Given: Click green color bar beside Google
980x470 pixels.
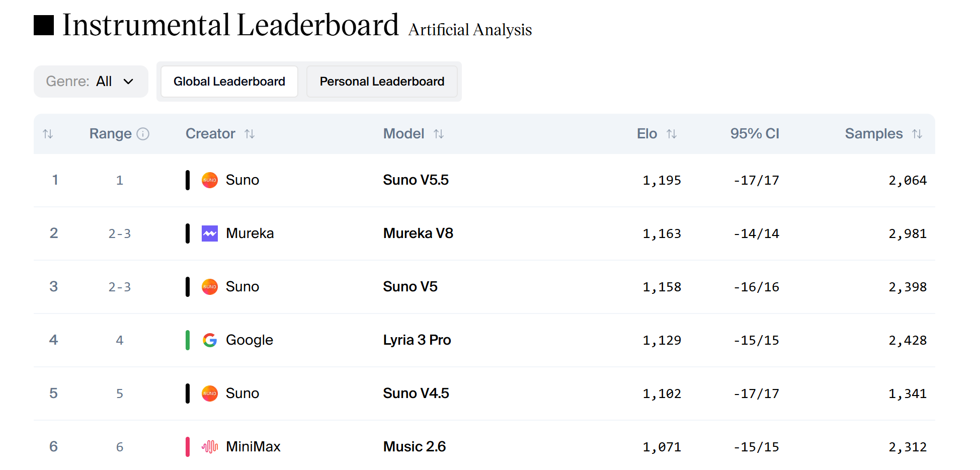Looking at the screenshot, I should (188, 340).
